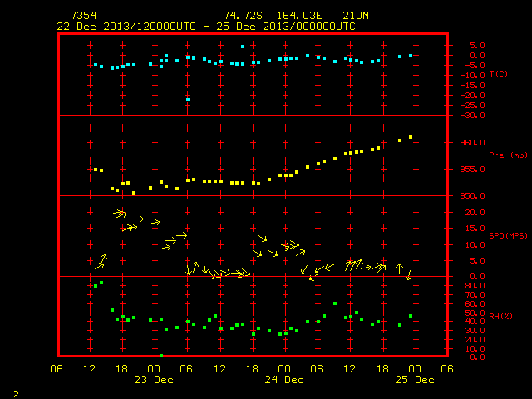Select the cyan temperature outlier near -22
532x399 pixels.
(188, 100)
